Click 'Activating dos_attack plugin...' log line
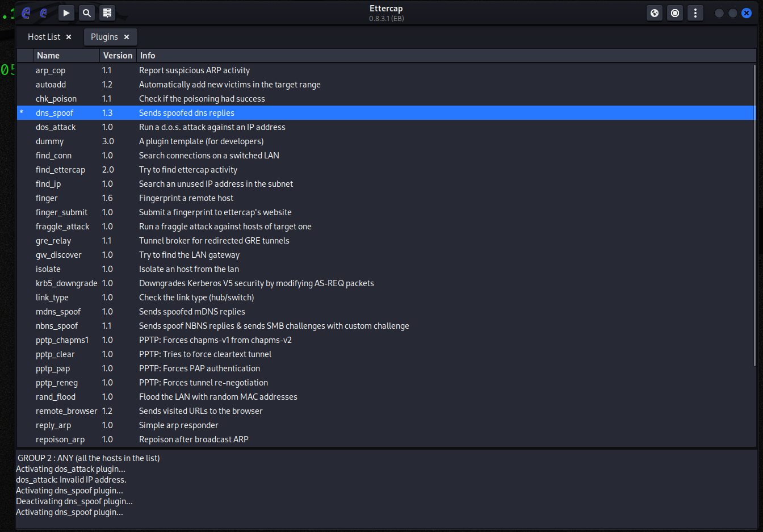 click(x=70, y=469)
